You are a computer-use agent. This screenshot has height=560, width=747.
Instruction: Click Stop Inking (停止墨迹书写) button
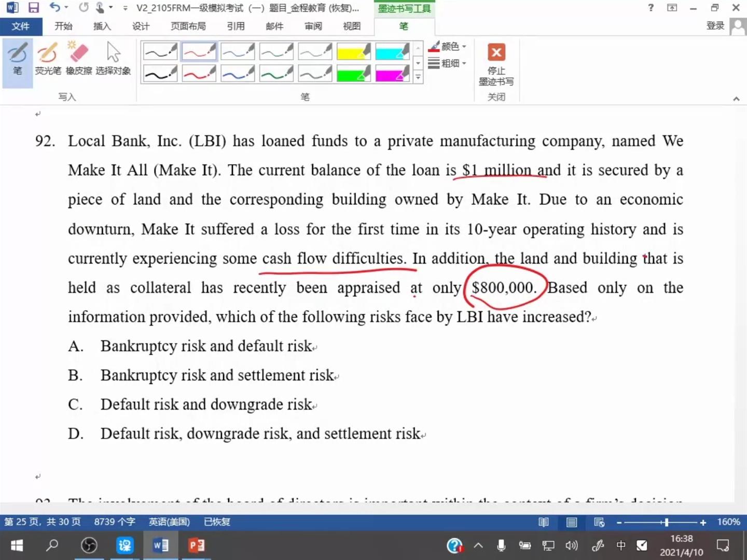pyautogui.click(x=496, y=64)
